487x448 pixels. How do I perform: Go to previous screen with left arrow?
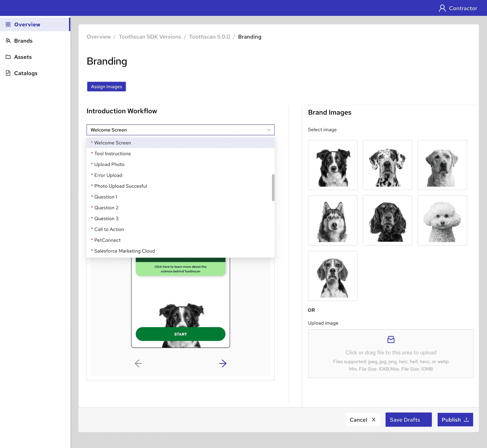[138, 363]
